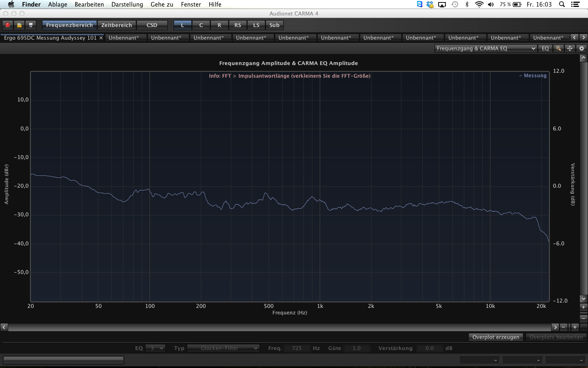Open Notification Center in the menu bar
This screenshot has height=368, width=588.
coord(575,4)
